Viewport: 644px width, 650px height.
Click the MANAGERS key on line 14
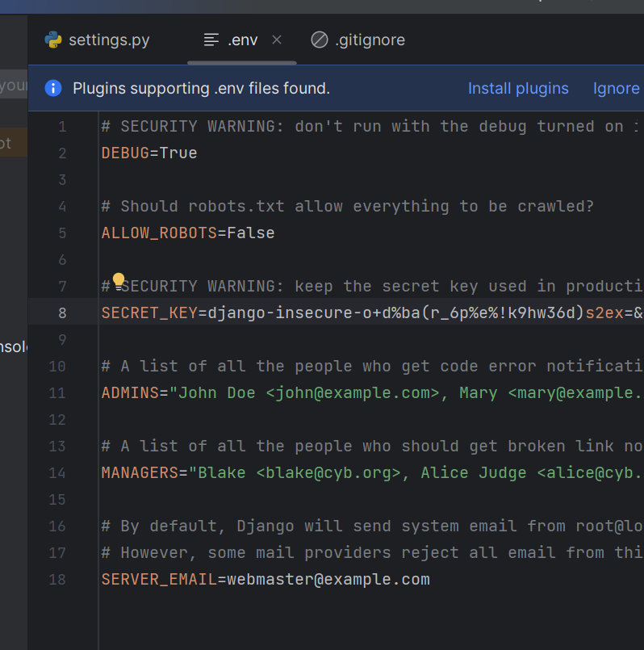tap(140, 472)
